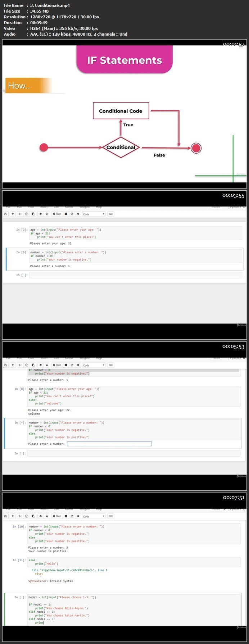Click the empty In [ ] cell in 00:05:53 frame

133,454
